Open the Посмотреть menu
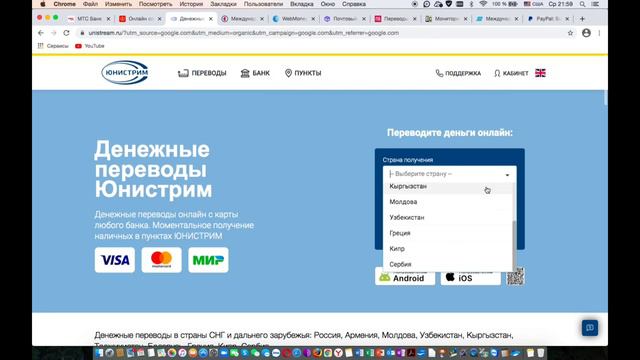 point(156,4)
